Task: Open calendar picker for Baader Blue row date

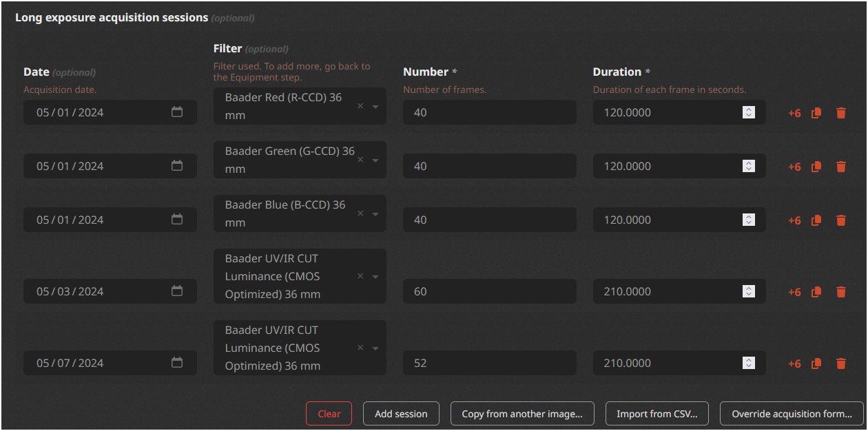Action: click(177, 220)
